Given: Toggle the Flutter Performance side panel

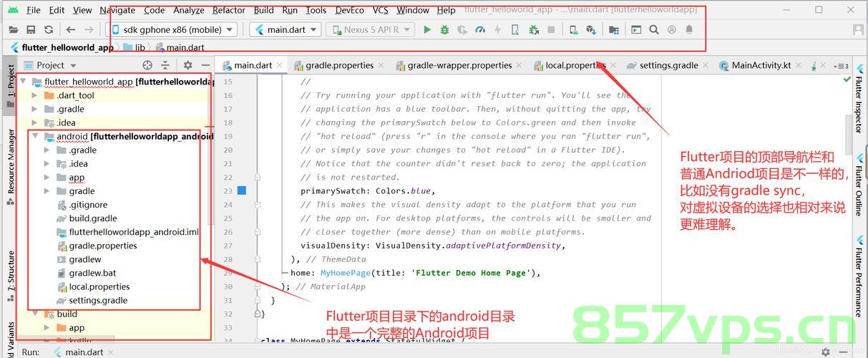Looking at the screenshot, I should (859, 276).
